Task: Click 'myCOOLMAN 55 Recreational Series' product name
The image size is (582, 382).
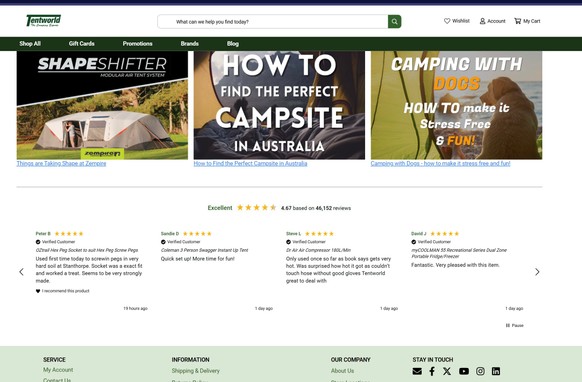Action: click(x=459, y=253)
